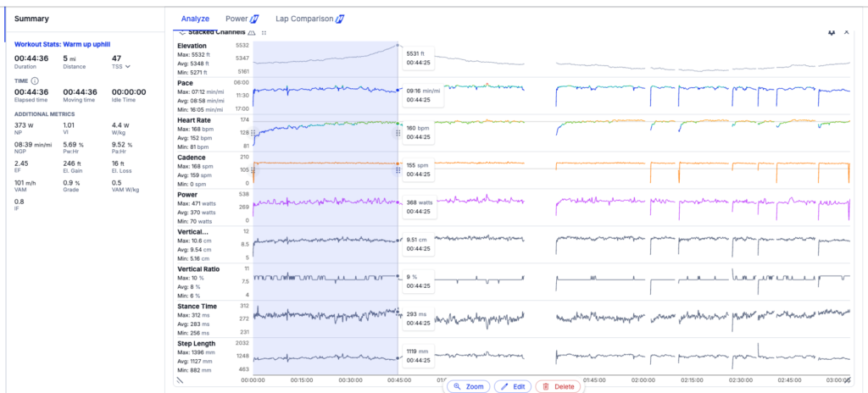The image size is (868, 393).
Task: Click the 00:15:00 time axis label
Action: [303, 380]
